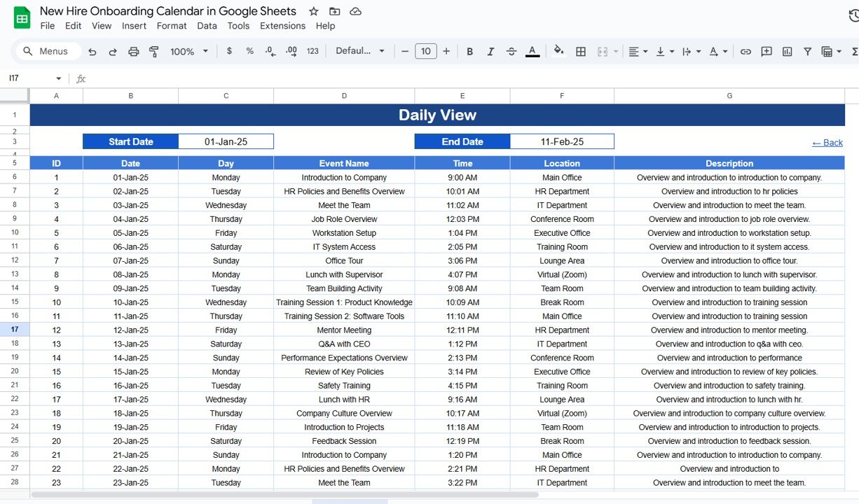The image size is (859, 504).
Task: Click Start Date value 01-Jan-25
Action: pyautogui.click(x=226, y=141)
